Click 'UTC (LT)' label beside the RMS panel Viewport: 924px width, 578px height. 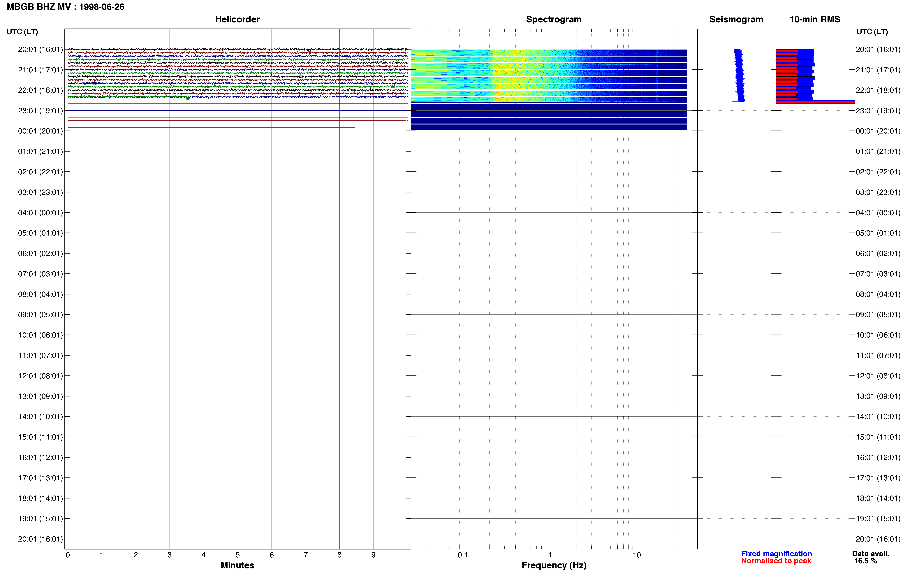[x=872, y=32]
